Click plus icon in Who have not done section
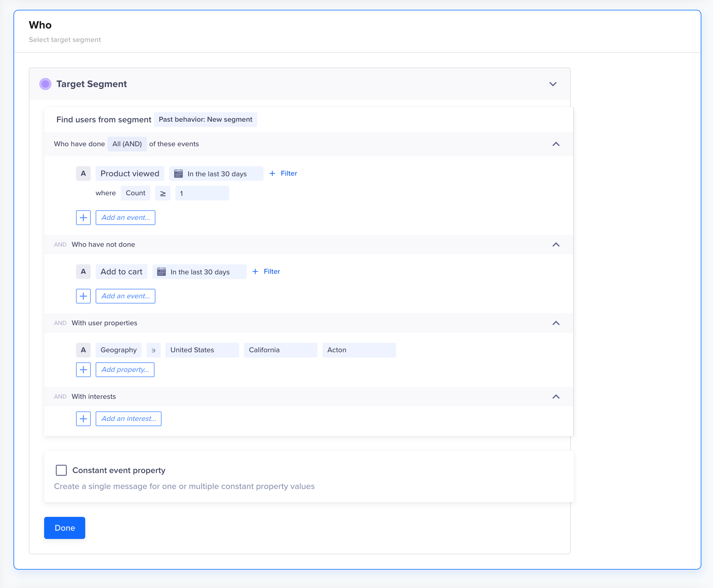This screenshot has width=713, height=588. [x=83, y=296]
